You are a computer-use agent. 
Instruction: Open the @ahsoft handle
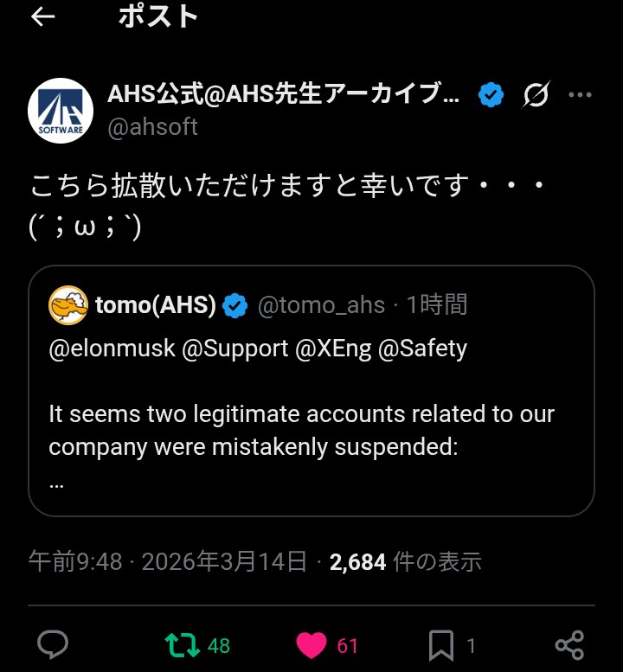point(152,127)
